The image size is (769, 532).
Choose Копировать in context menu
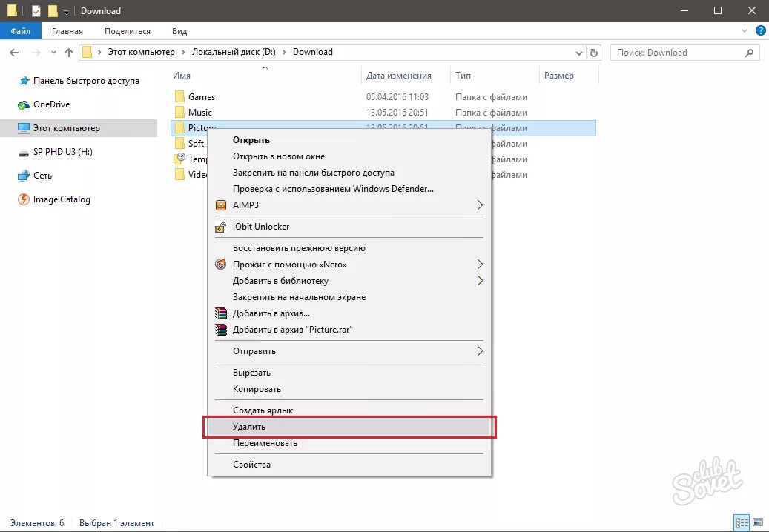pyautogui.click(x=349, y=389)
